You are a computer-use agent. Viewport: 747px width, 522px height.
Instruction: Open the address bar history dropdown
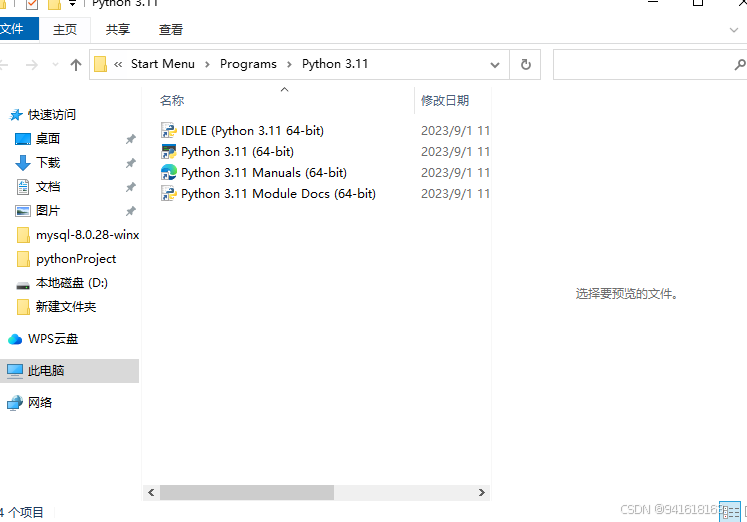click(x=495, y=65)
